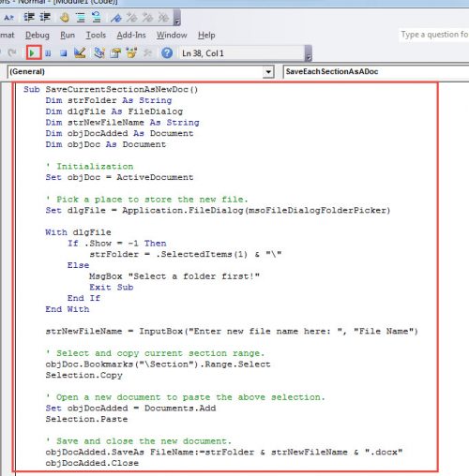
Task: Click the Break (pause) toolbar icon
Action: tap(48, 53)
